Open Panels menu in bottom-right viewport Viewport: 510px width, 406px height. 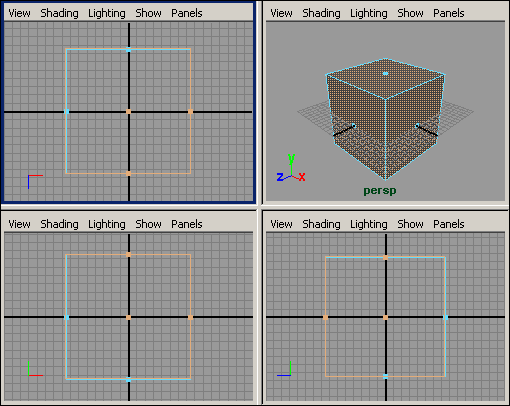coord(449,224)
